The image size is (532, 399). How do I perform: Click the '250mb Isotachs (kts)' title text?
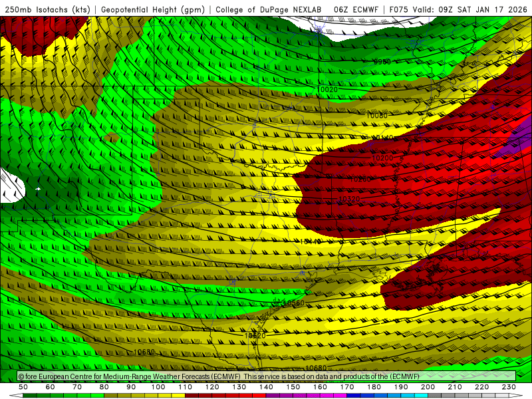pyautogui.click(x=47, y=9)
